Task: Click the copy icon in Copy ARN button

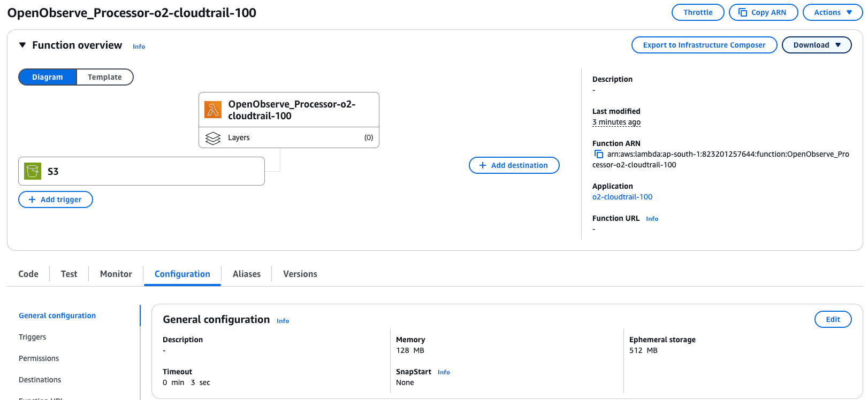Action: coord(743,12)
